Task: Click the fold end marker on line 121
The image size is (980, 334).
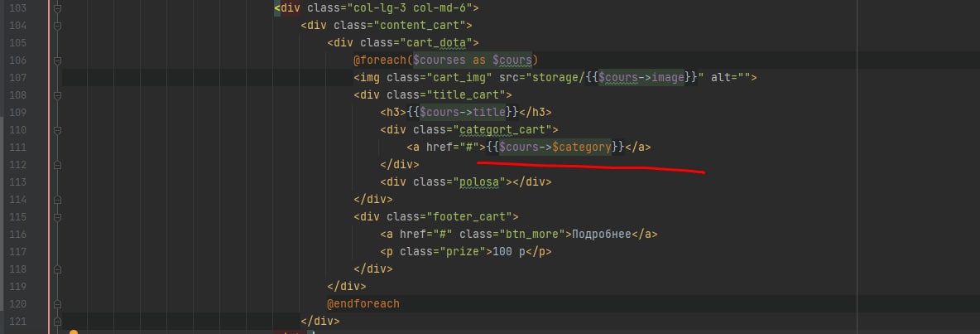Action: click(x=57, y=322)
